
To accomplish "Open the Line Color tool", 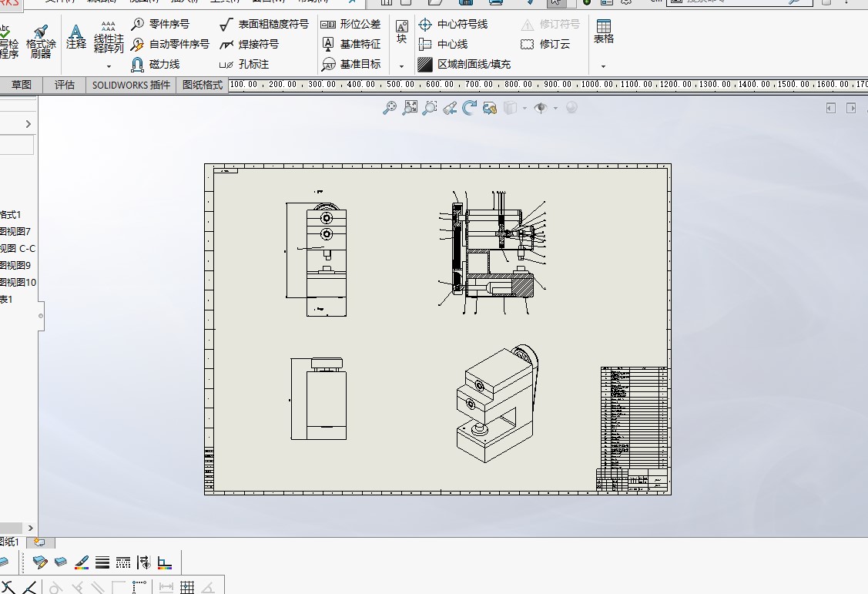I will point(82,562).
